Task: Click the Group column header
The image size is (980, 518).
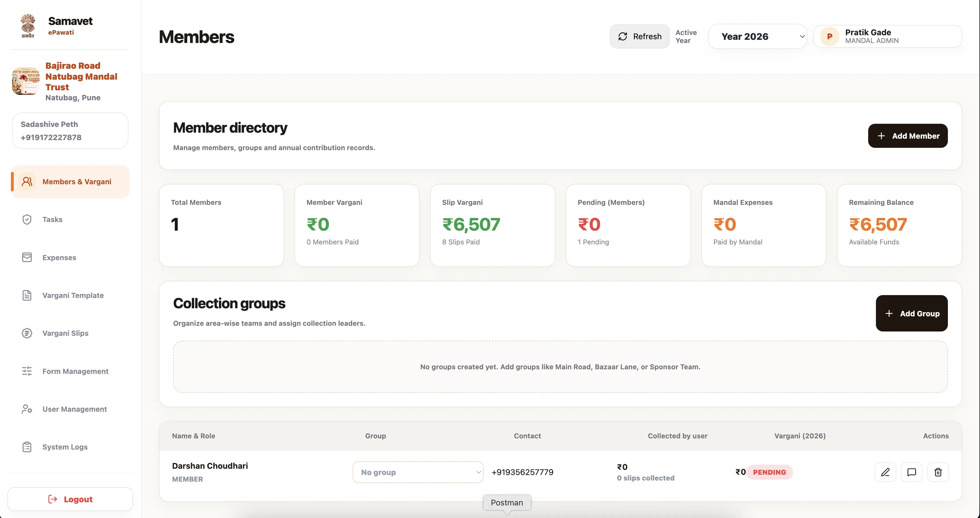Action: tap(376, 436)
